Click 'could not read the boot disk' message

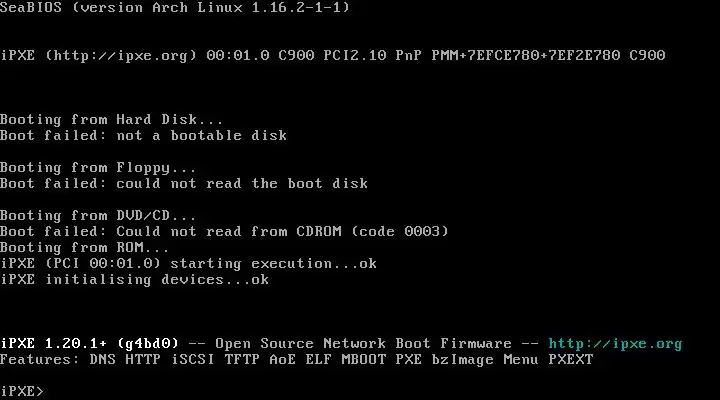(x=242, y=184)
